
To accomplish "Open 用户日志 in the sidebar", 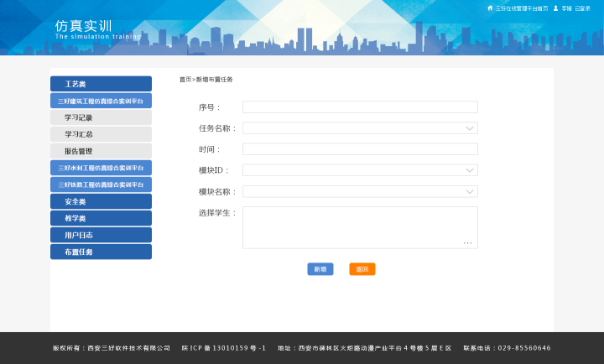I will [x=101, y=235].
